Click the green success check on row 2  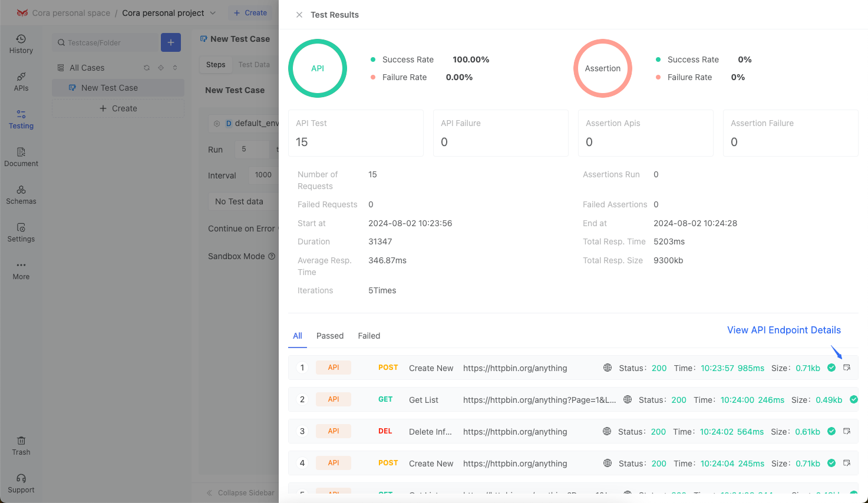854,399
